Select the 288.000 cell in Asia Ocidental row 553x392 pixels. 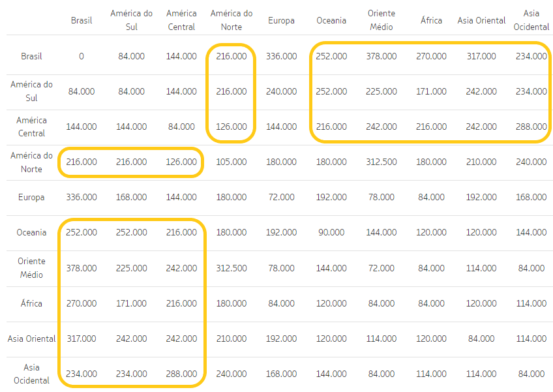pos(181,374)
